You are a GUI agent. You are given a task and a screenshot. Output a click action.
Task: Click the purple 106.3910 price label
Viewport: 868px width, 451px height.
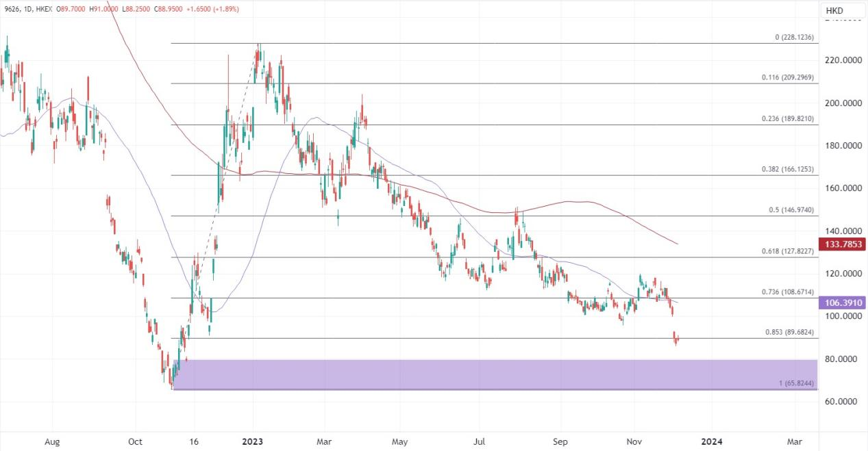844,302
